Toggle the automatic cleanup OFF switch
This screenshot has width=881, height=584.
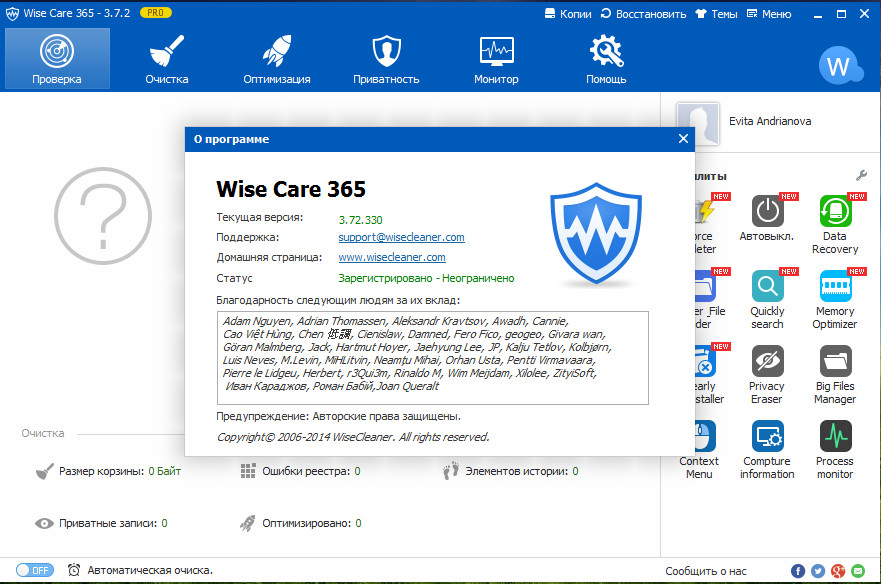(x=35, y=570)
